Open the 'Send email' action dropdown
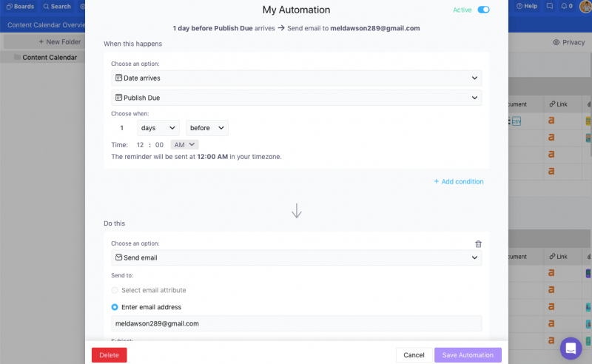Screen dimensions: 592x364 [296, 257]
